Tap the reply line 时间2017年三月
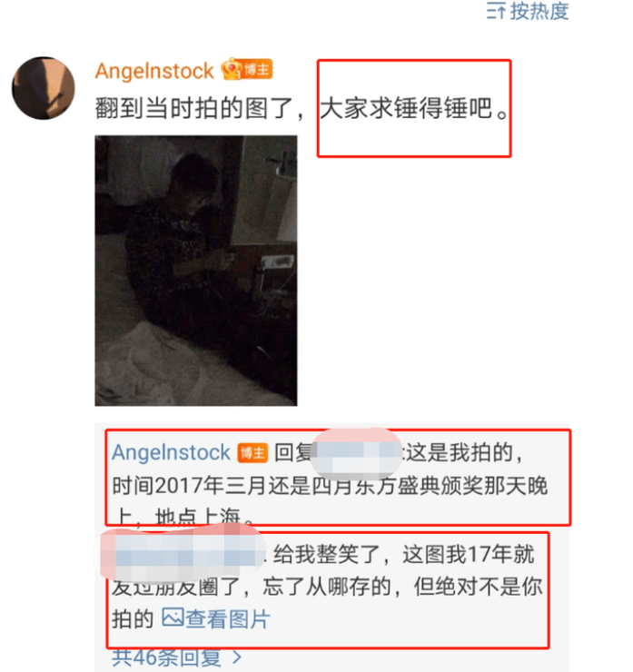Image resolution: width=633 pixels, height=672 pixels. (x=330, y=486)
